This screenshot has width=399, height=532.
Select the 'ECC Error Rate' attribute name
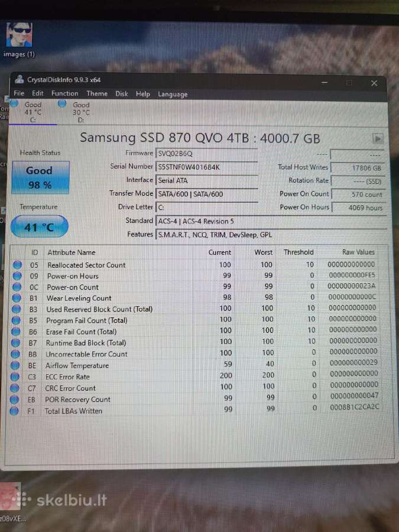[x=67, y=377]
